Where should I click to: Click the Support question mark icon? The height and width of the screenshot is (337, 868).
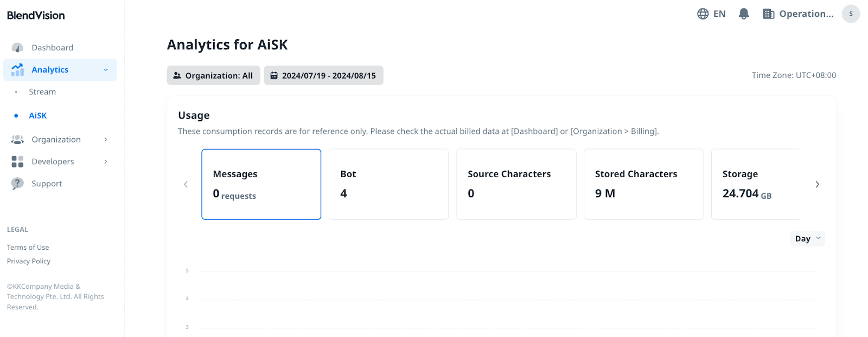pos(17,184)
